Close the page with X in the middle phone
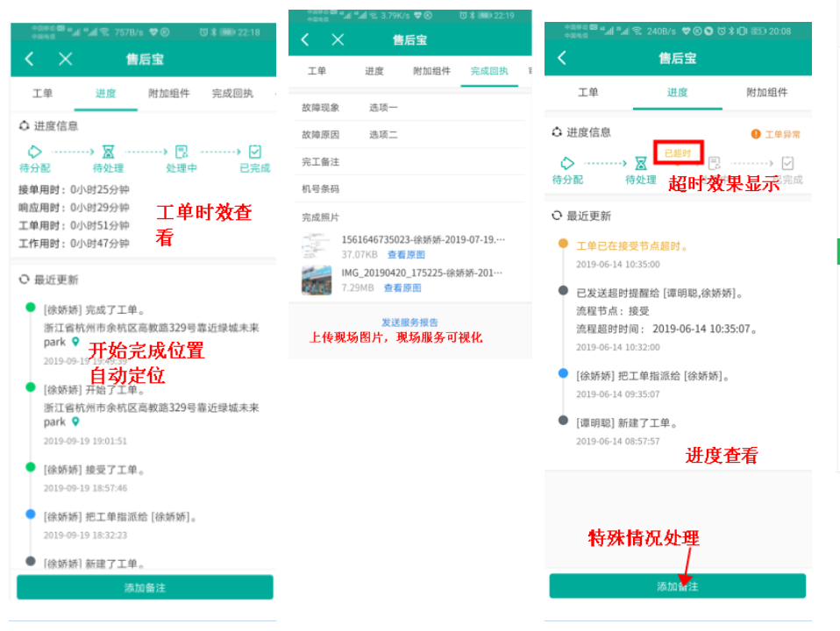 tap(338, 39)
